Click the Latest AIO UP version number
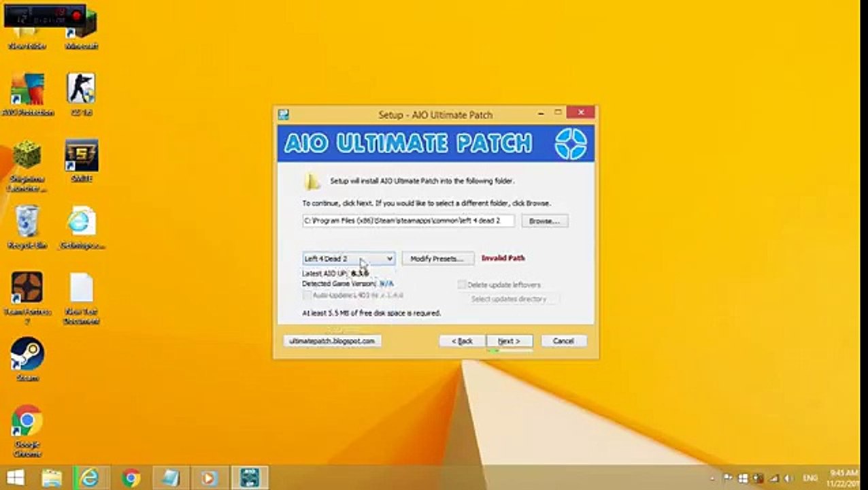868x490 pixels. coord(360,273)
